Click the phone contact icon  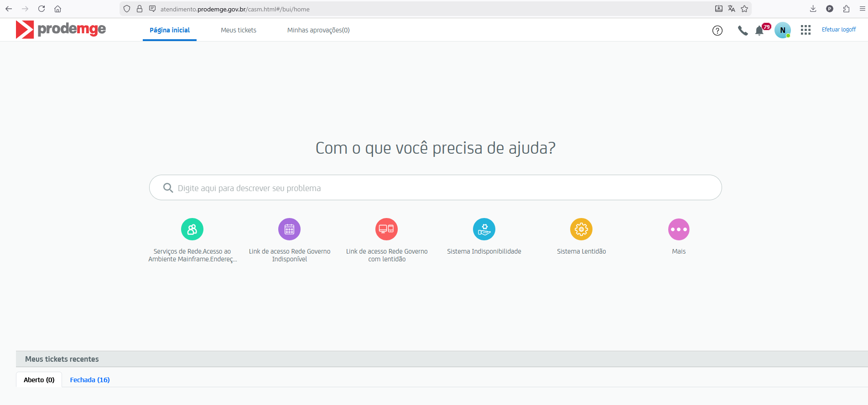pyautogui.click(x=743, y=31)
